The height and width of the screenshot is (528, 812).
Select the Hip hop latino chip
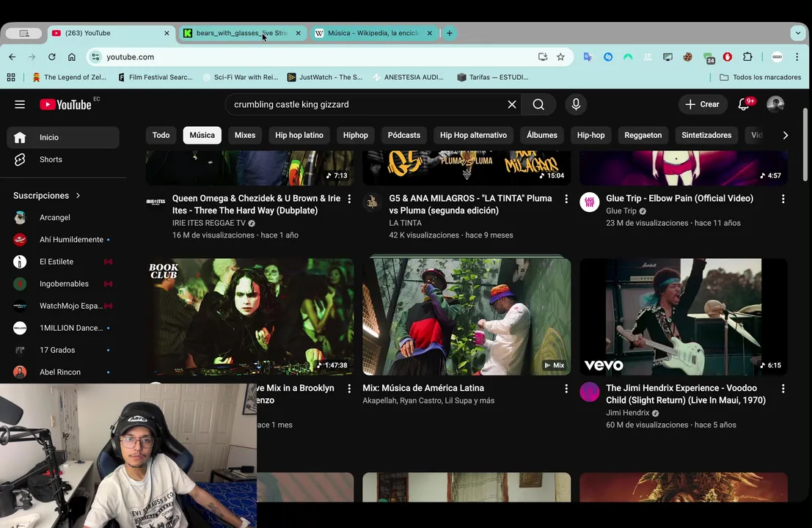[x=299, y=135]
